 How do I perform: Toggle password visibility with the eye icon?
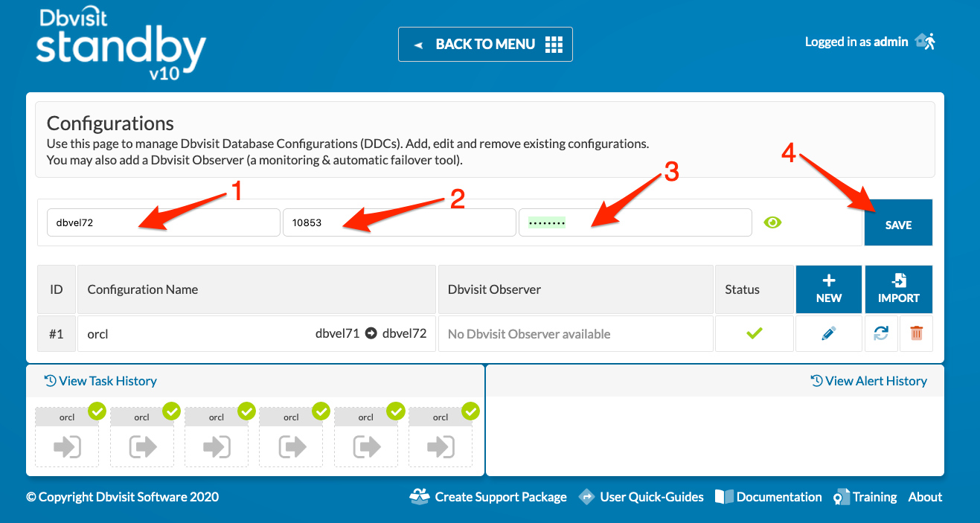[773, 222]
